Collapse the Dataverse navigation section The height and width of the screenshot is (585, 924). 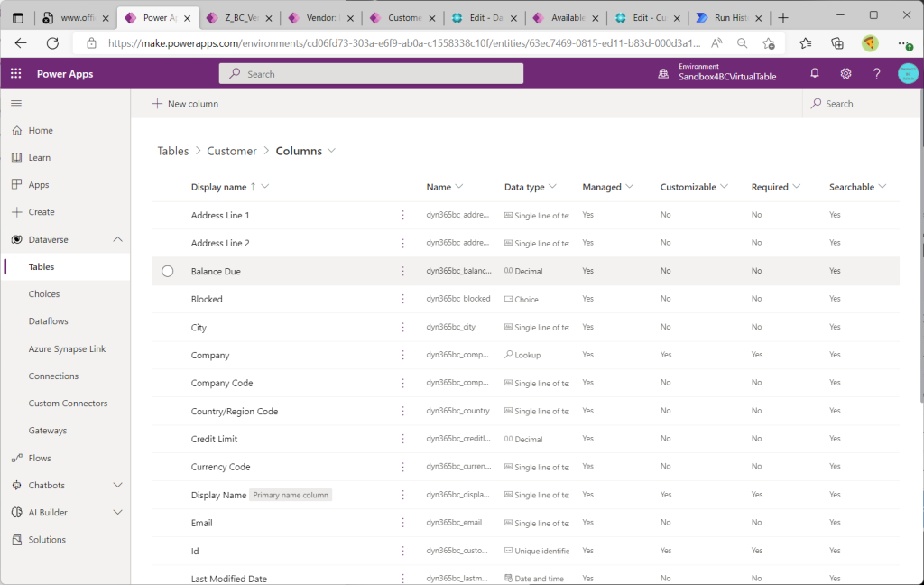click(118, 239)
